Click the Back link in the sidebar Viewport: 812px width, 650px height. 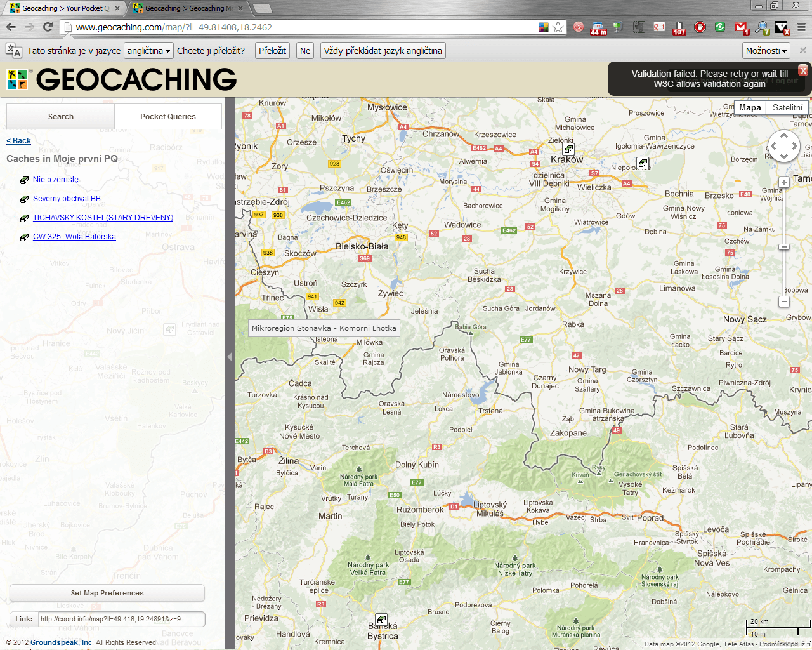tap(18, 141)
